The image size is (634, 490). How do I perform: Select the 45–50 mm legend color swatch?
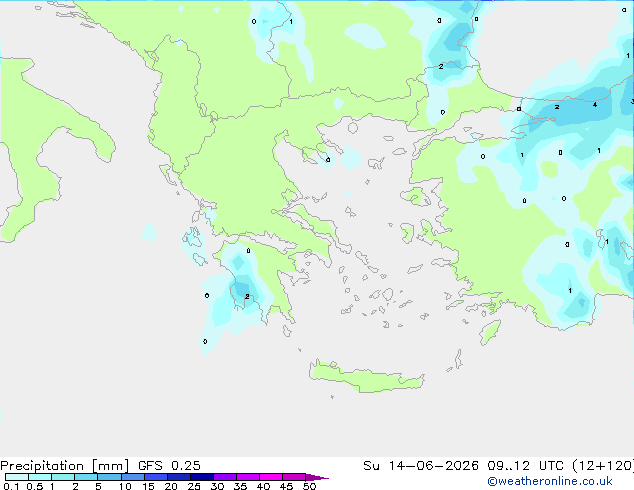[x=294, y=477]
